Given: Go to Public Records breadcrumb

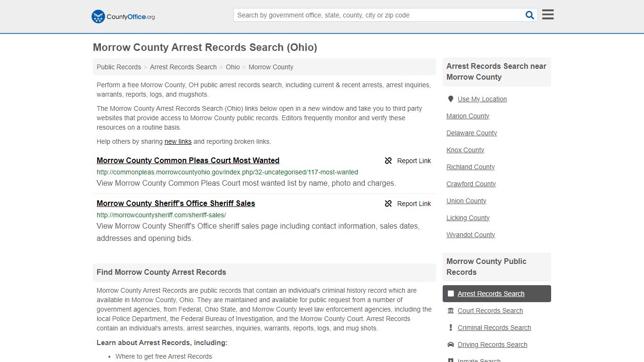Looking at the screenshot, I should (x=119, y=67).
